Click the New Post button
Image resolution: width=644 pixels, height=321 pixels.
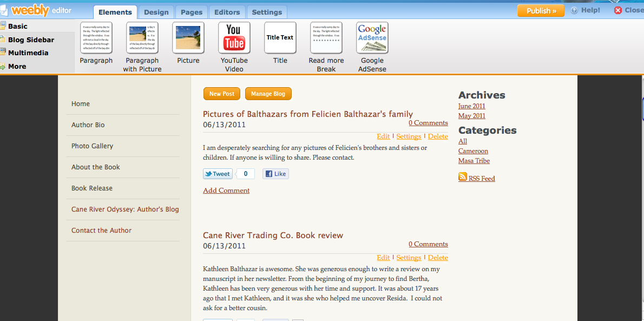[x=222, y=94]
